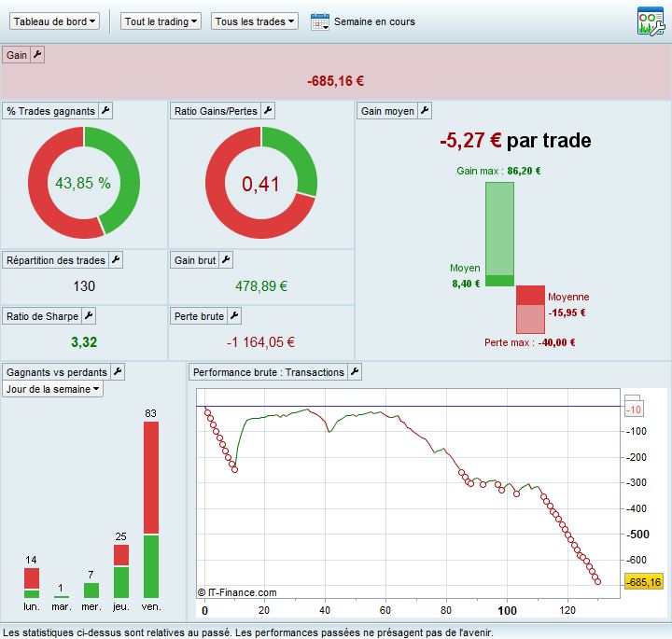Click Performance brute : Transactions title

click(x=269, y=372)
